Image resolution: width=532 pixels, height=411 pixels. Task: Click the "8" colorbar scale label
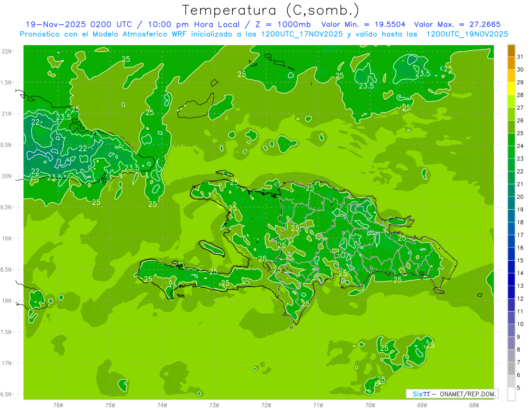click(x=519, y=350)
